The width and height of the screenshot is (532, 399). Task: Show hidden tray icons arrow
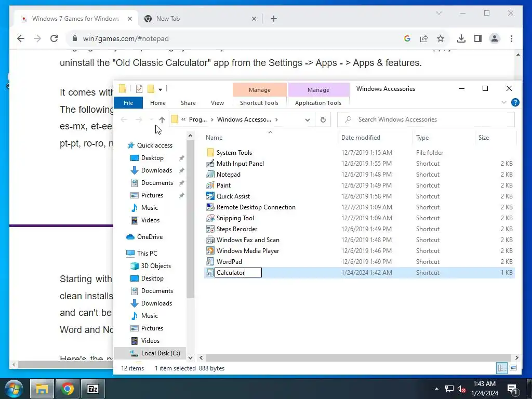pyautogui.click(x=436, y=389)
